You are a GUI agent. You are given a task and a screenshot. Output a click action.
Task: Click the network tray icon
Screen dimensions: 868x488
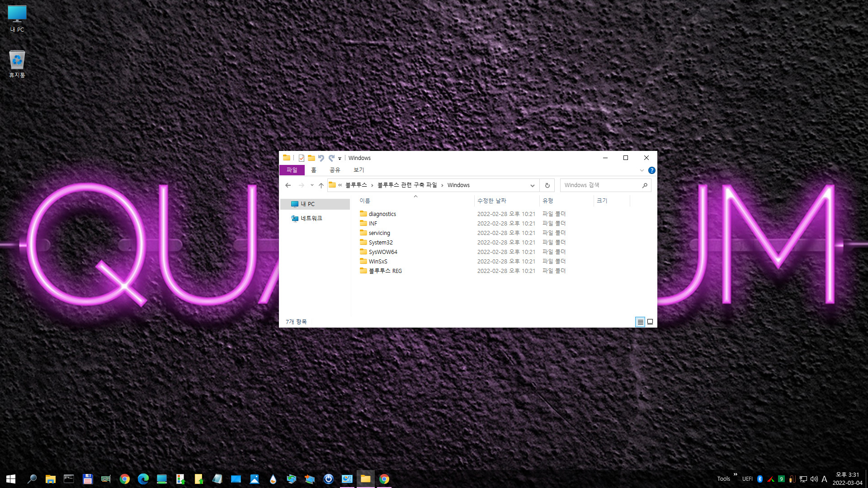point(803,479)
